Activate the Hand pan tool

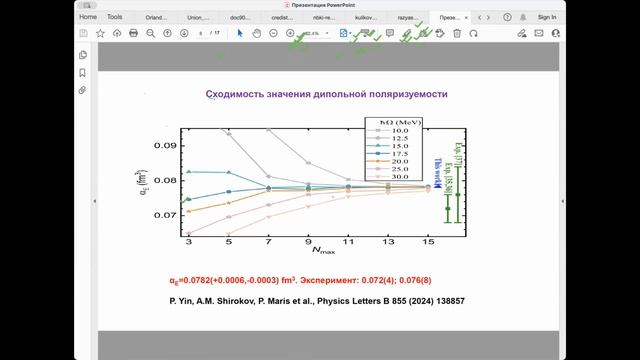257,33
